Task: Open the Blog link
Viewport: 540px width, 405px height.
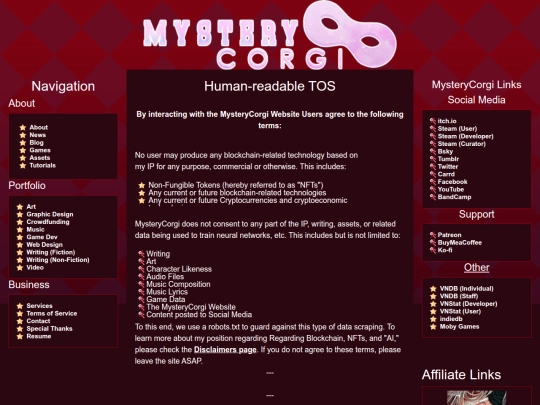Action: pos(36,143)
